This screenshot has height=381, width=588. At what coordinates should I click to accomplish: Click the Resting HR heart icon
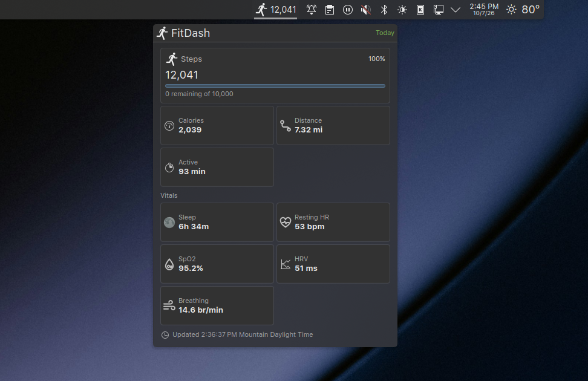click(x=286, y=223)
